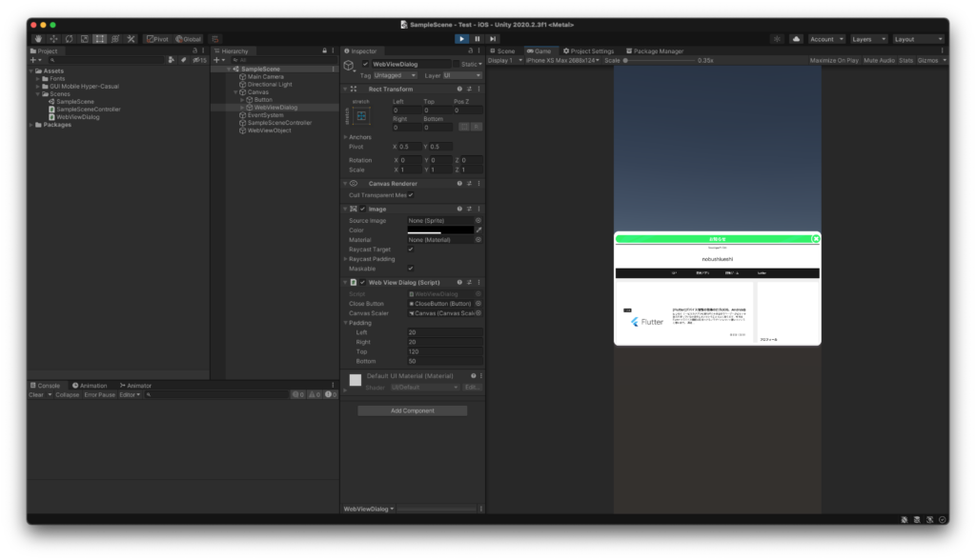Toggle Global/Local coordinate mode
976x560 pixels.
pos(188,39)
